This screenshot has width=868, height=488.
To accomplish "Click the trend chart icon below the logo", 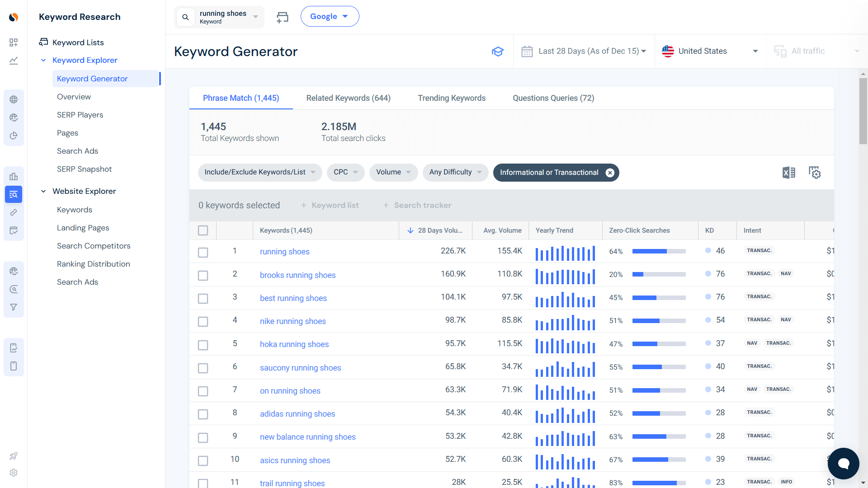I will (x=14, y=61).
